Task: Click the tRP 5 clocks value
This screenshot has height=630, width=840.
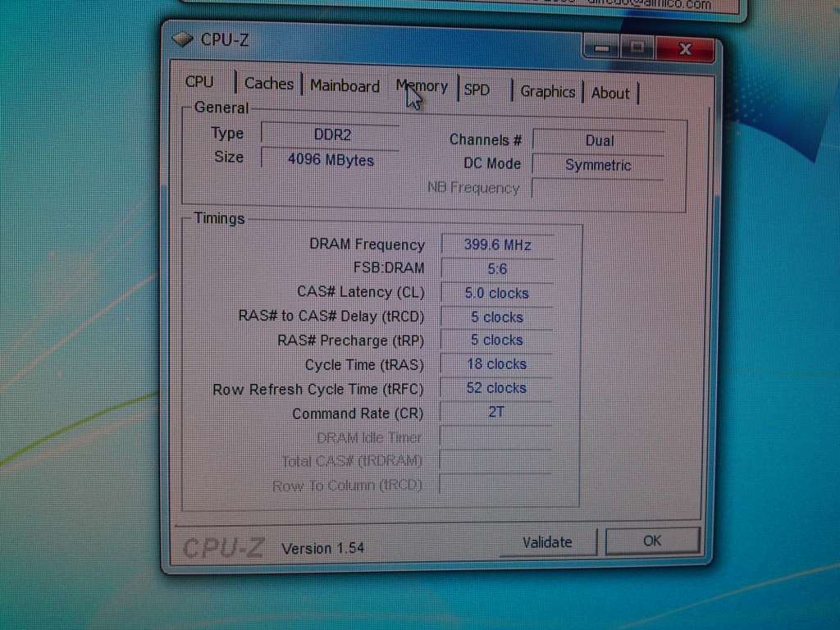Action: [496, 340]
